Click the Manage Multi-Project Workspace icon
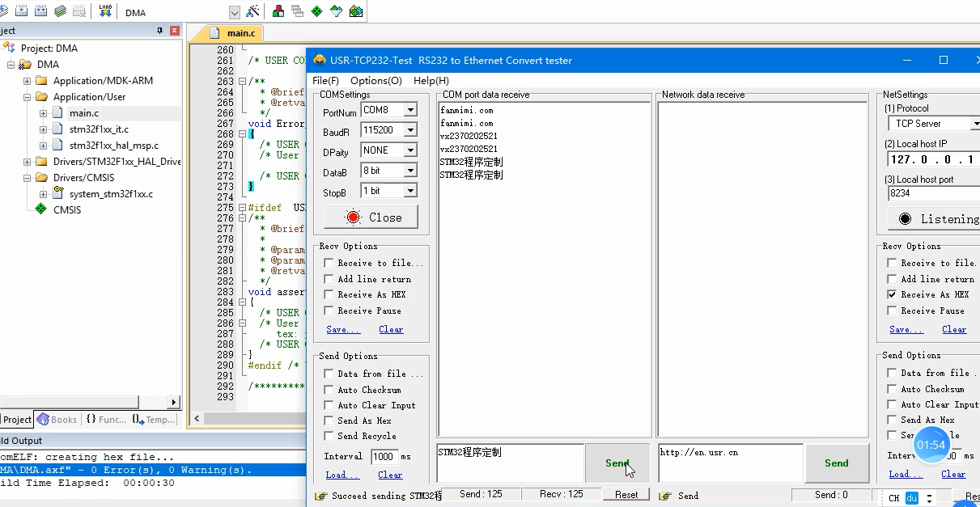Viewport: 980px width, 507px height. tap(297, 11)
